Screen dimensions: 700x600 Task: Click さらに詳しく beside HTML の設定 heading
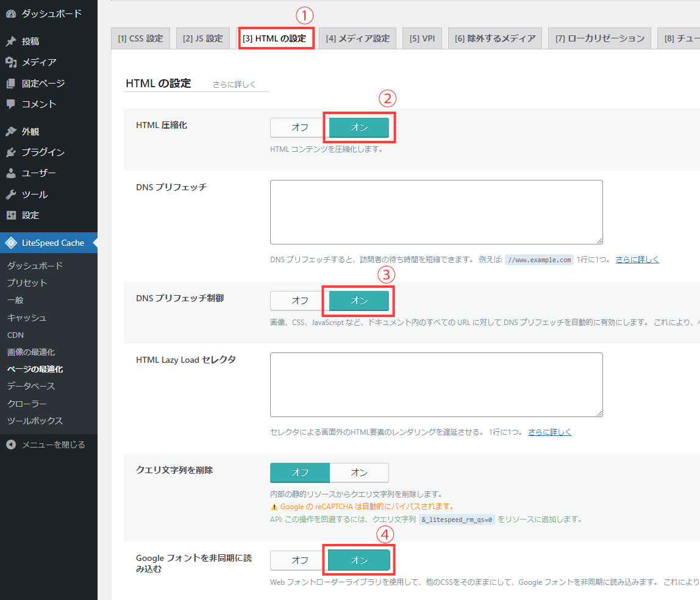tap(234, 84)
